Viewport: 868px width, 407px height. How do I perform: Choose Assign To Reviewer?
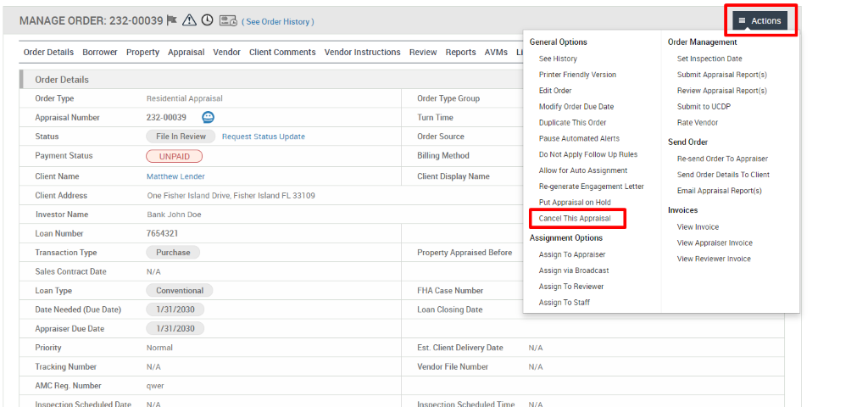click(571, 287)
